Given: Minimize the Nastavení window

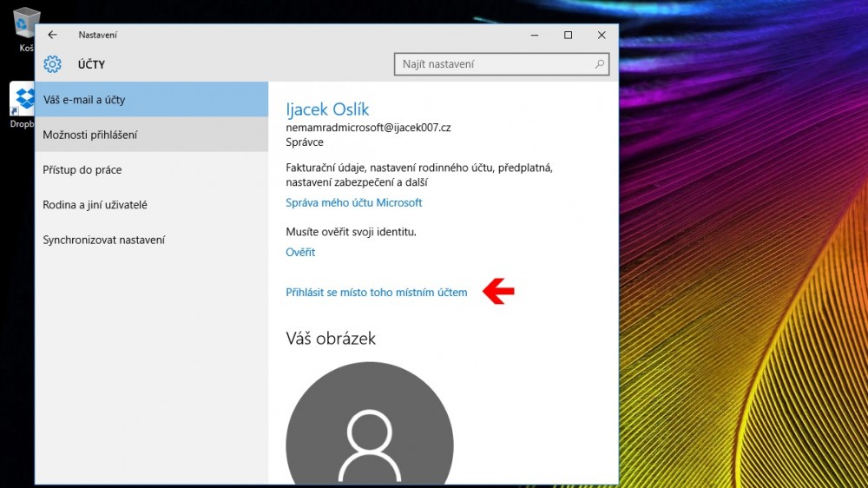Looking at the screenshot, I should coord(535,35).
